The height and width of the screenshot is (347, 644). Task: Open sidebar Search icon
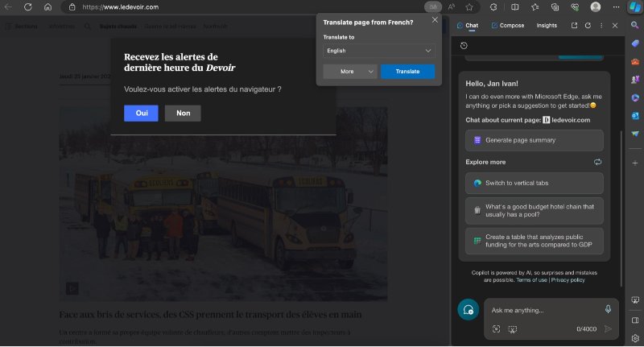tap(635, 25)
